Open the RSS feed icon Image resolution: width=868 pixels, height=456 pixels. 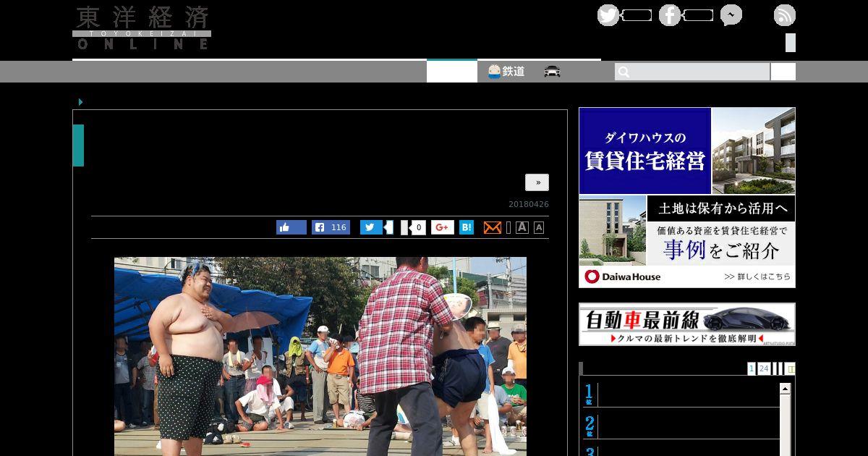[785, 15]
